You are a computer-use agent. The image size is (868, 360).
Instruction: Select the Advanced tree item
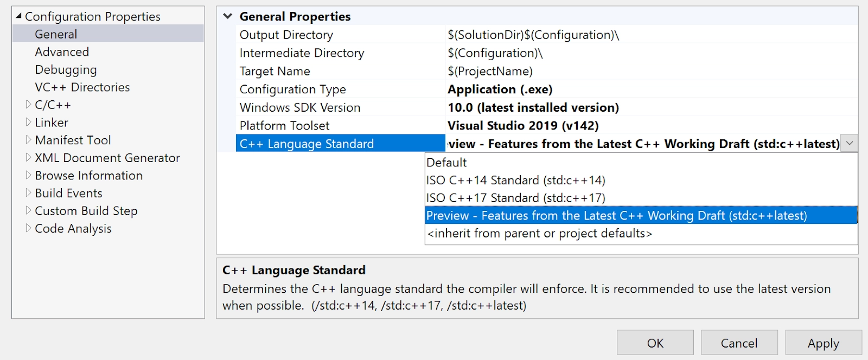click(x=62, y=52)
